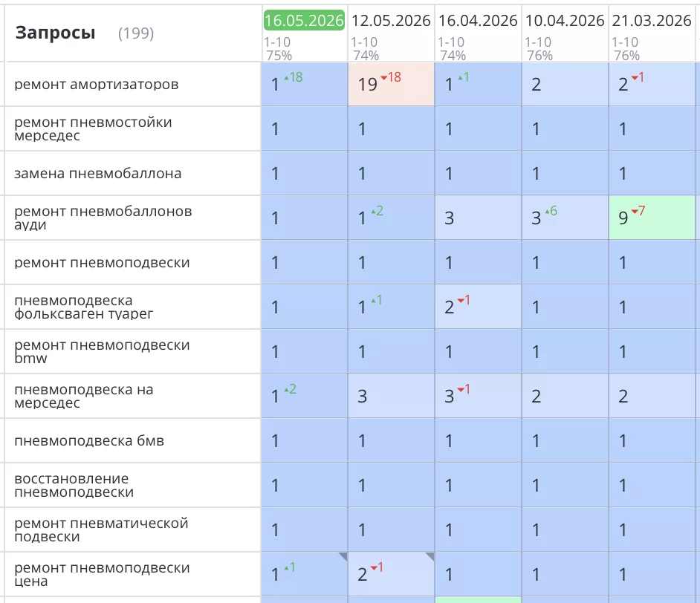The width and height of the screenshot is (700, 603).
Task: Click ремонт пневмобаллонов ауди position on 10.04.2026
Action: tap(565, 218)
